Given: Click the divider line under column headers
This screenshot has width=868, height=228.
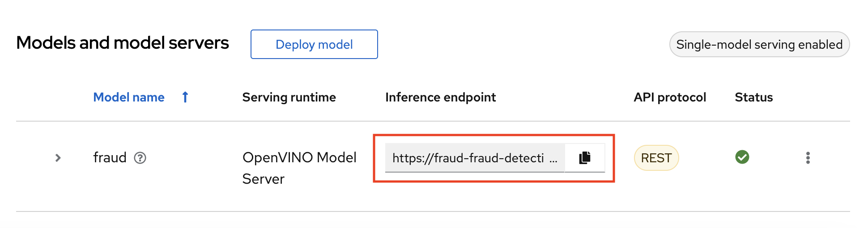Looking at the screenshot, I should (433, 121).
